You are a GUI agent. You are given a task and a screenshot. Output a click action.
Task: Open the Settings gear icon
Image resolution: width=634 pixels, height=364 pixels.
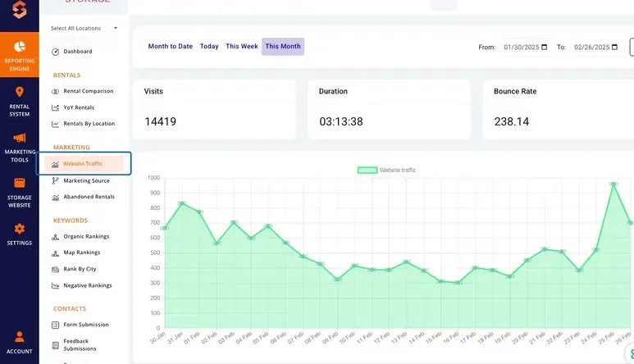[20, 229]
